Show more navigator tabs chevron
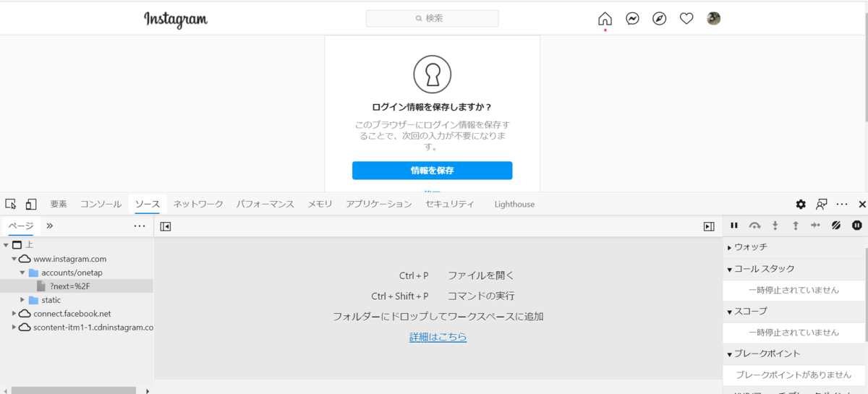This screenshot has width=868, height=394. [x=50, y=226]
